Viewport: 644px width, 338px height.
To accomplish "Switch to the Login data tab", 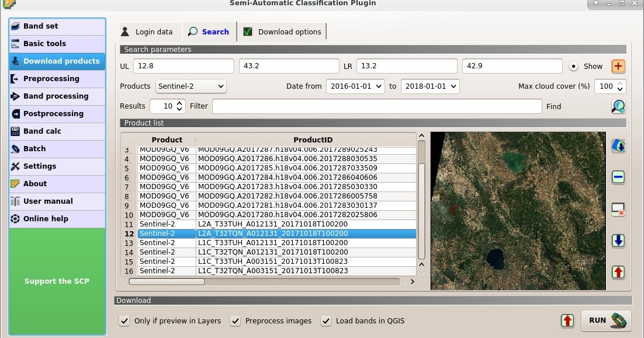I will click(x=147, y=32).
